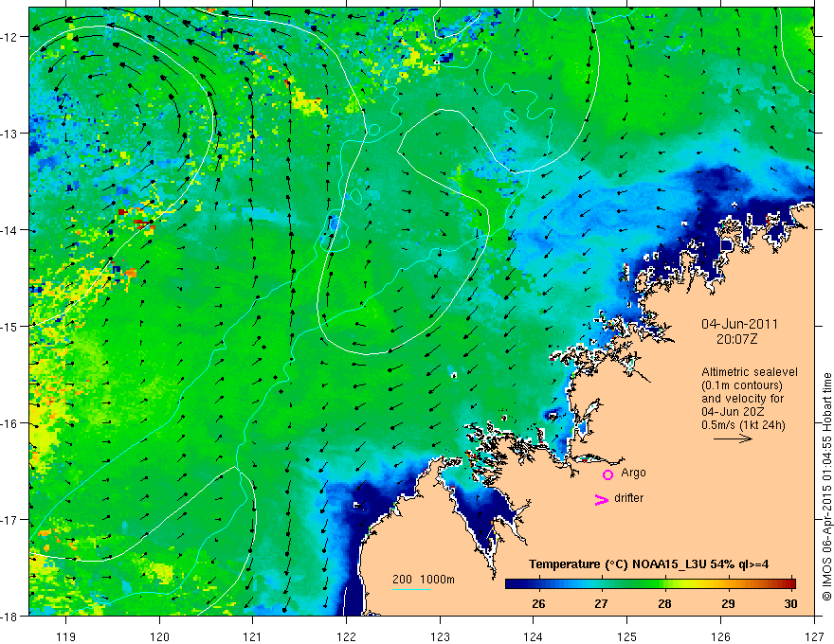Click the longitude axis label 125

click(x=627, y=636)
